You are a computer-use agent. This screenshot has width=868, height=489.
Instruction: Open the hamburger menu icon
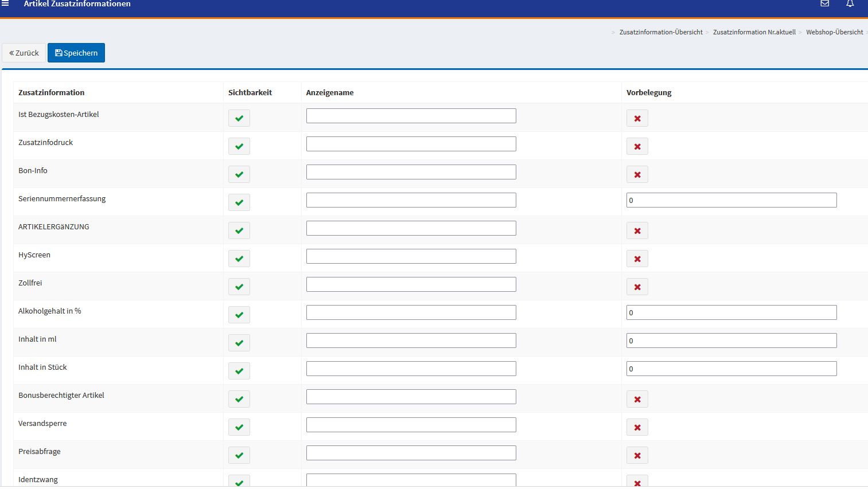5,3
